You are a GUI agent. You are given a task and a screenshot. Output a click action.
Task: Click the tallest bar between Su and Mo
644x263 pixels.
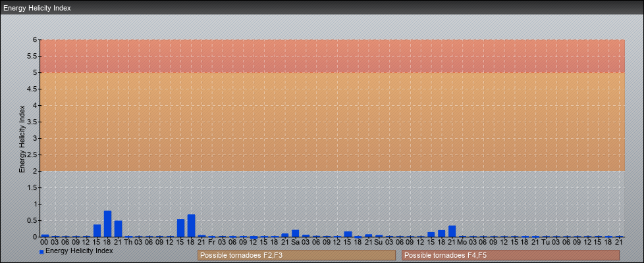(452, 231)
